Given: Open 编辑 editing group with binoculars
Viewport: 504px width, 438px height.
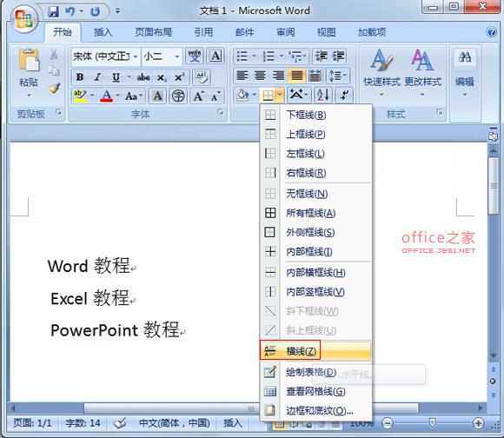Looking at the screenshot, I should pos(465,72).
